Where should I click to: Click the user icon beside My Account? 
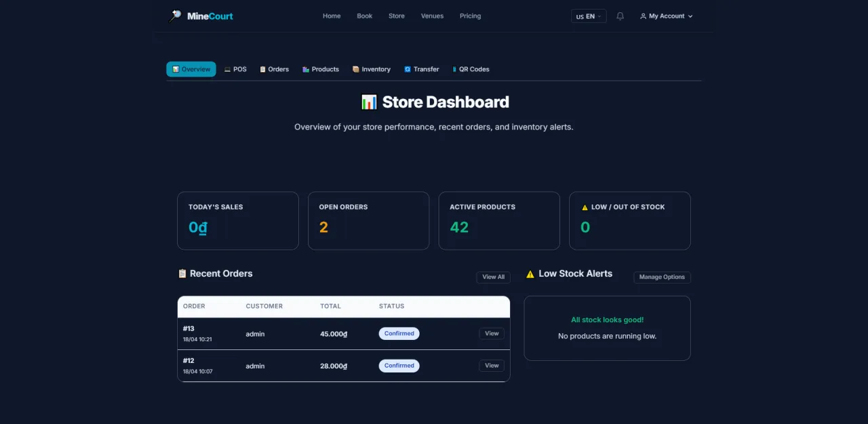click(643, 16)
